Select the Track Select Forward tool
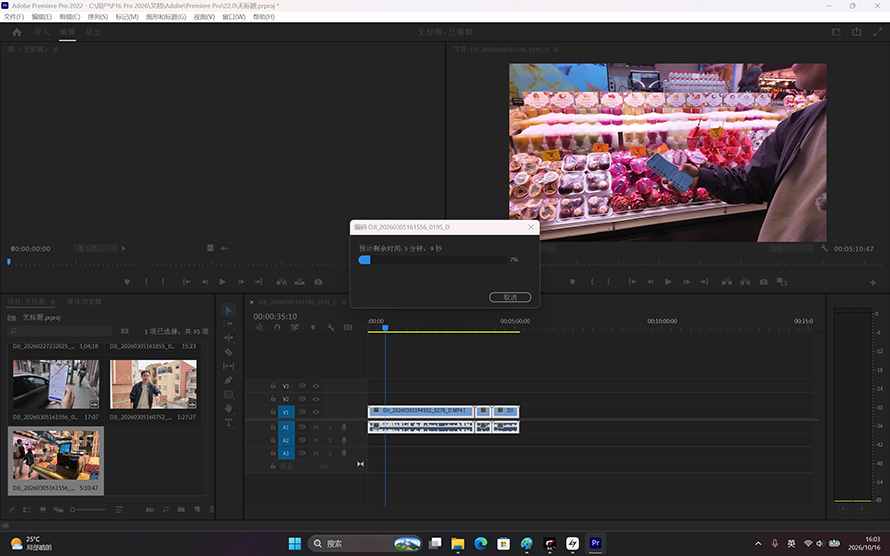Screen dimensions: 890x556 pyautogui.click(x=228, y=323)
